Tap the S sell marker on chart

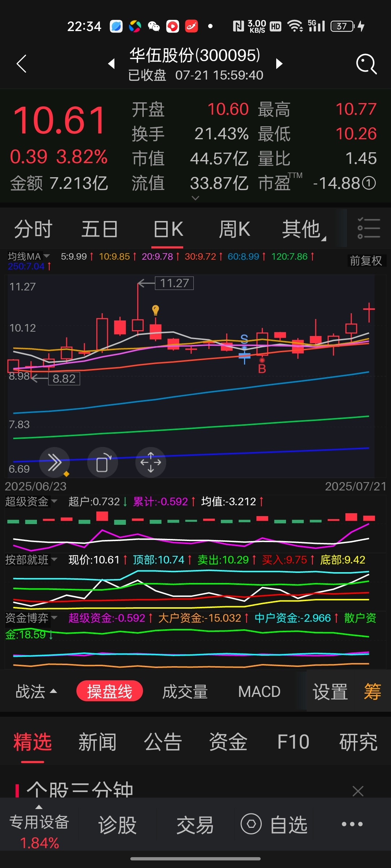(244, 339)
